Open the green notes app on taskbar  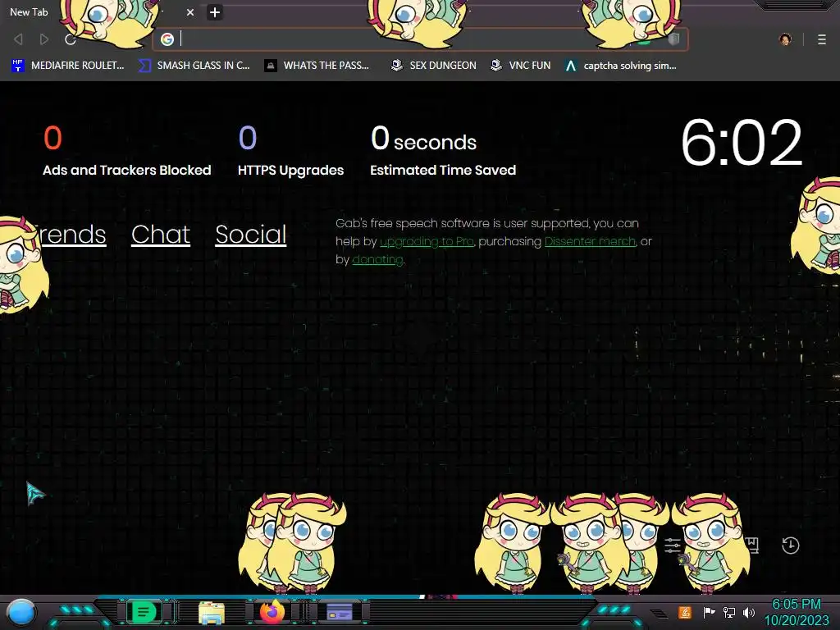coord(144,612)
